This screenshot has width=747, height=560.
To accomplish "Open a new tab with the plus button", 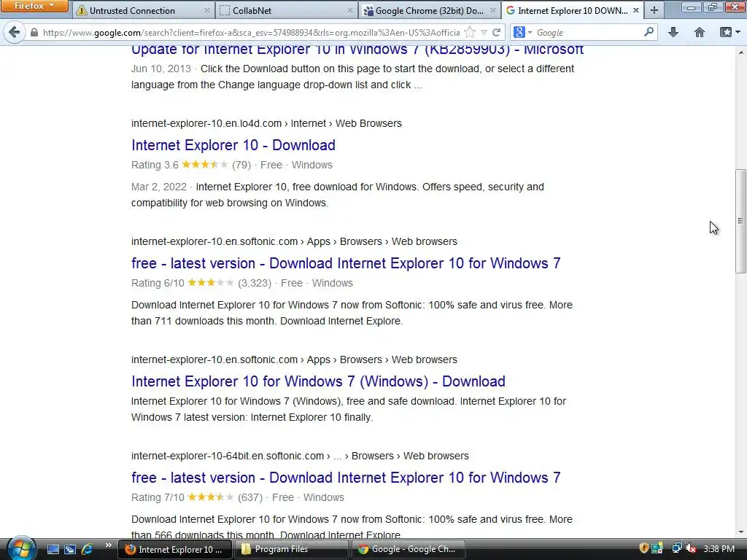I will click(654, 10).
